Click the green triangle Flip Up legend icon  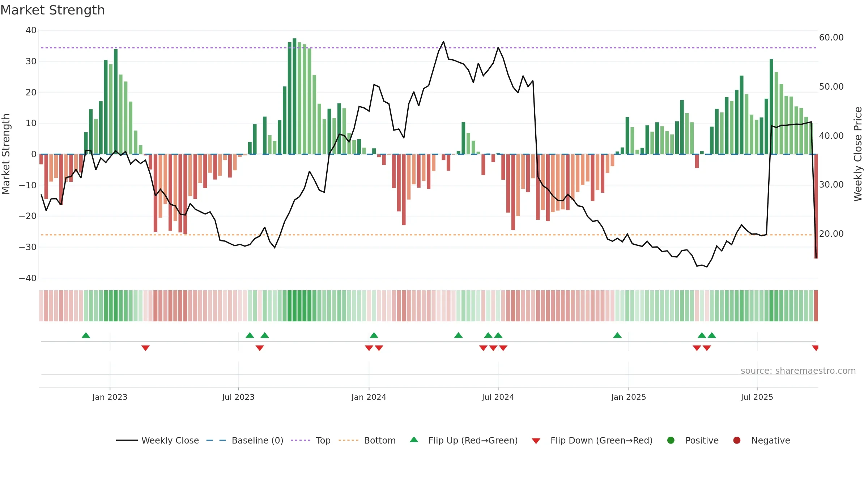[x=414, y=440]
